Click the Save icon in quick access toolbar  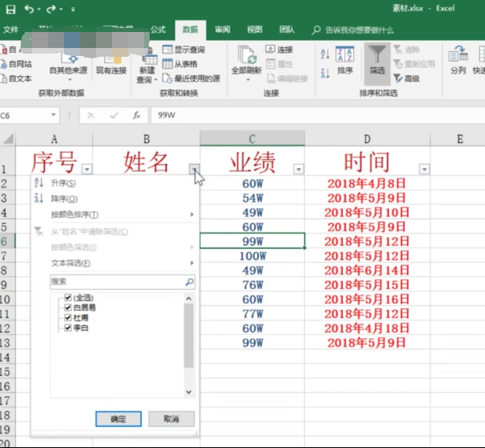click(10, 9)
